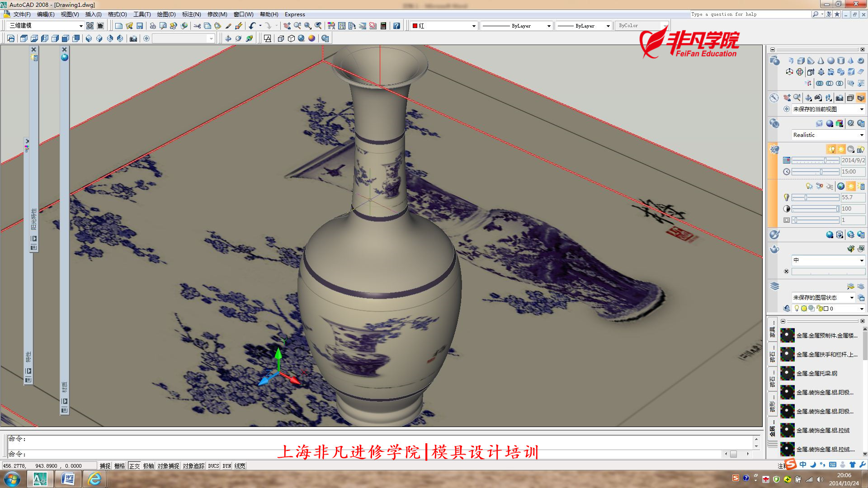Open the 视图(V) menu

[x=70, y=14]
